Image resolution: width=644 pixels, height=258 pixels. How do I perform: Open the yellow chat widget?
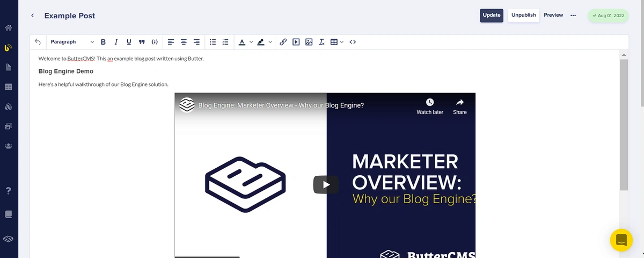click(x=621, y=240)
